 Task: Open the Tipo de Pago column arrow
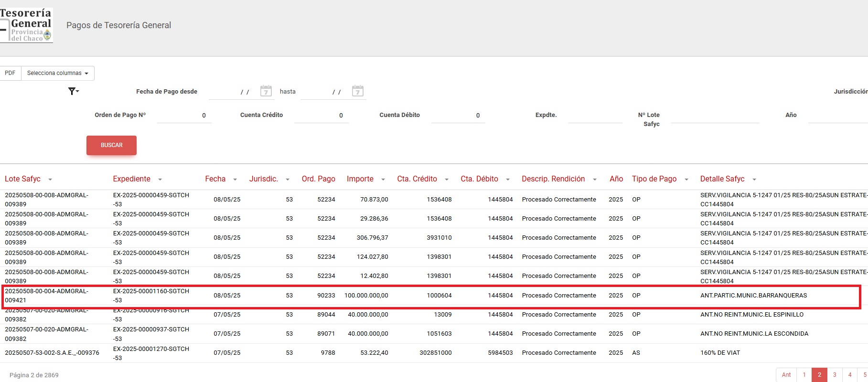(686, 180)
